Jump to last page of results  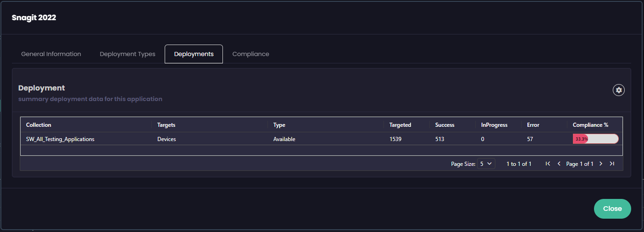612,164
